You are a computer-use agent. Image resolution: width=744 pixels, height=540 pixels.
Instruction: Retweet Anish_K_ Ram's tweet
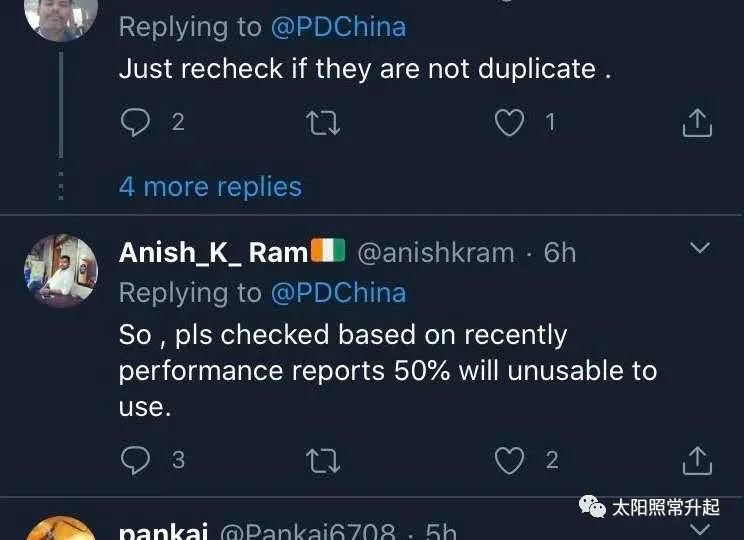point(323,460)
